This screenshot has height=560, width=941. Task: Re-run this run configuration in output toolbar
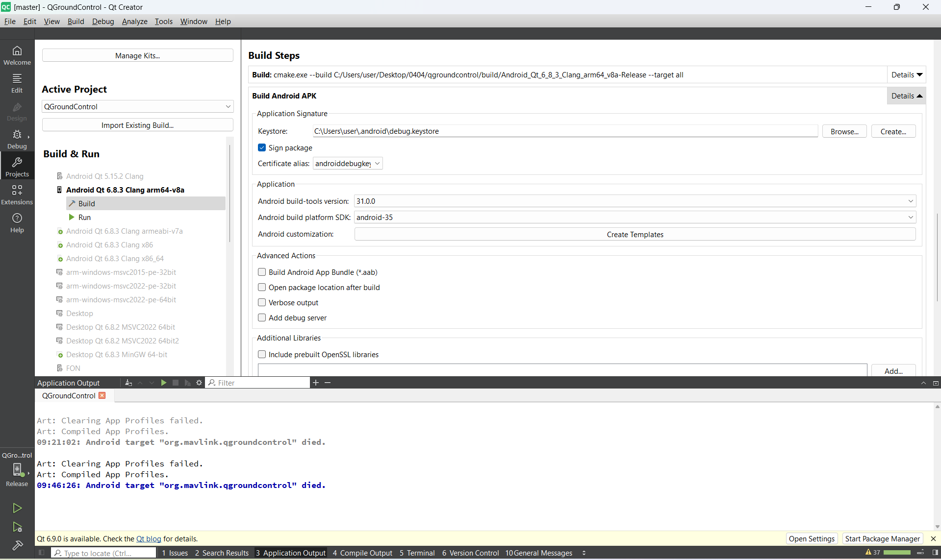click(x=164, y=383)
